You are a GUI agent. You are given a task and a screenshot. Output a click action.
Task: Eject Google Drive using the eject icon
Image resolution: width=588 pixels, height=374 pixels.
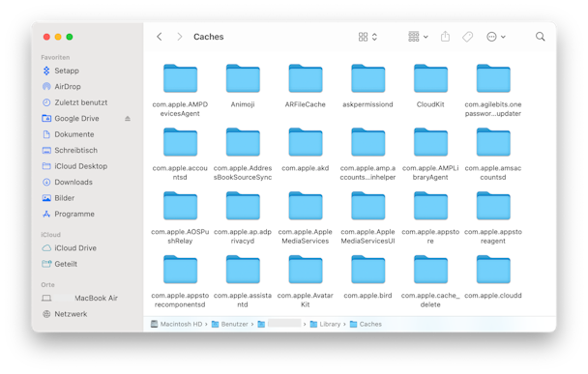pyautogui.click(x=128, y=119)
